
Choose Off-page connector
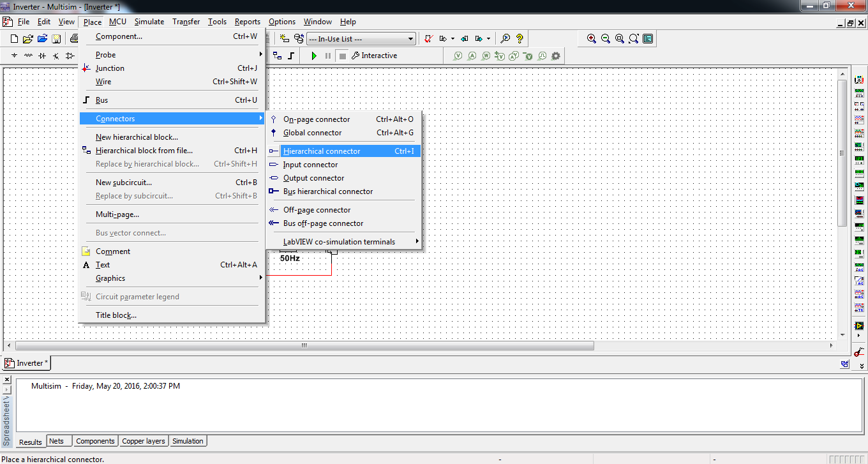343,210
